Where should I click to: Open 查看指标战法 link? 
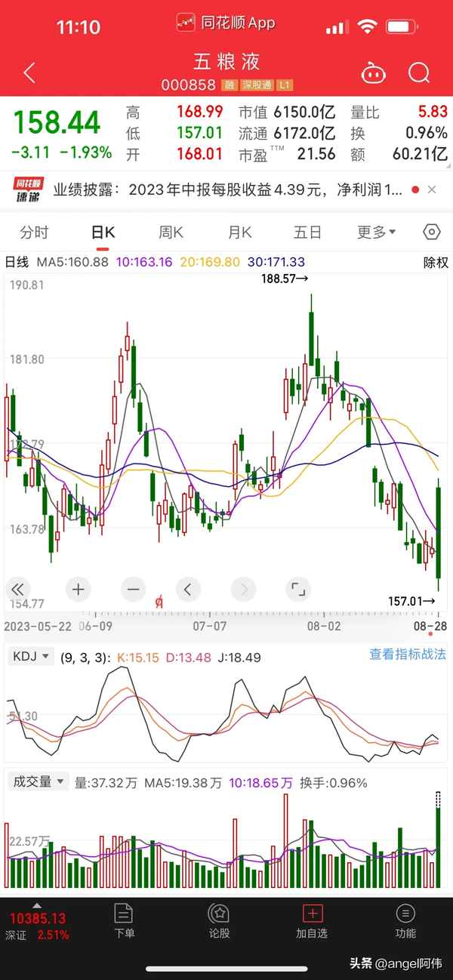[x=408, y=655]
